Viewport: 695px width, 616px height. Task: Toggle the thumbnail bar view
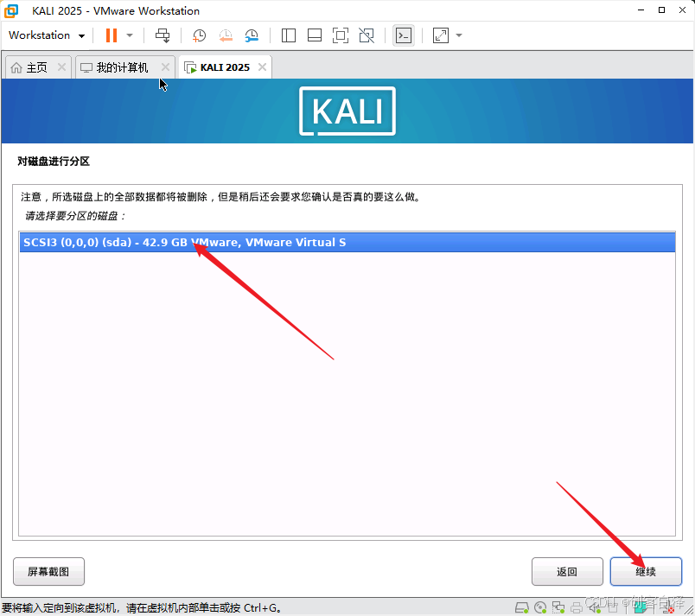(315, 35)
